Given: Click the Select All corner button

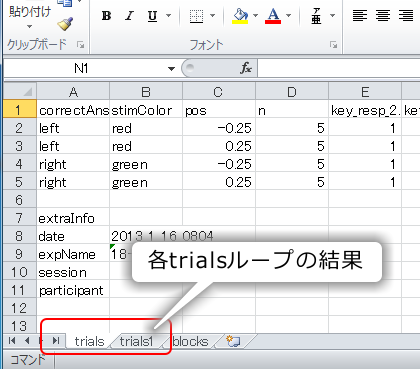Looking at the screenshot, I should 20,91.
